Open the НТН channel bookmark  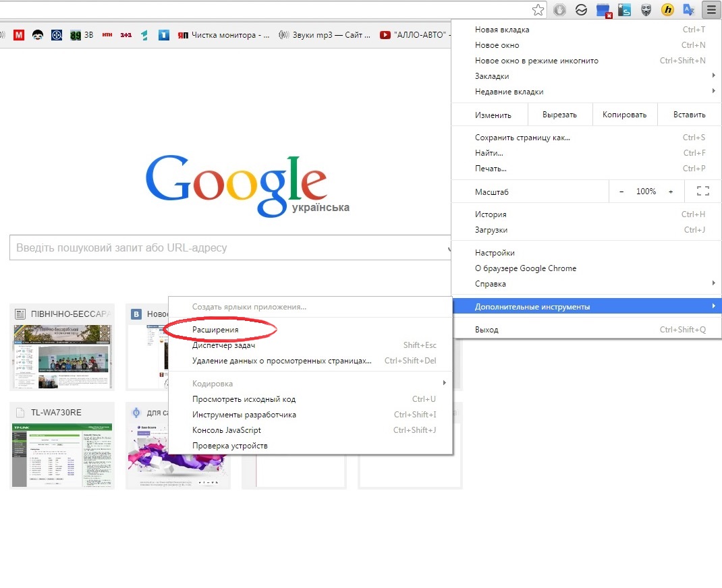point(107,35)
